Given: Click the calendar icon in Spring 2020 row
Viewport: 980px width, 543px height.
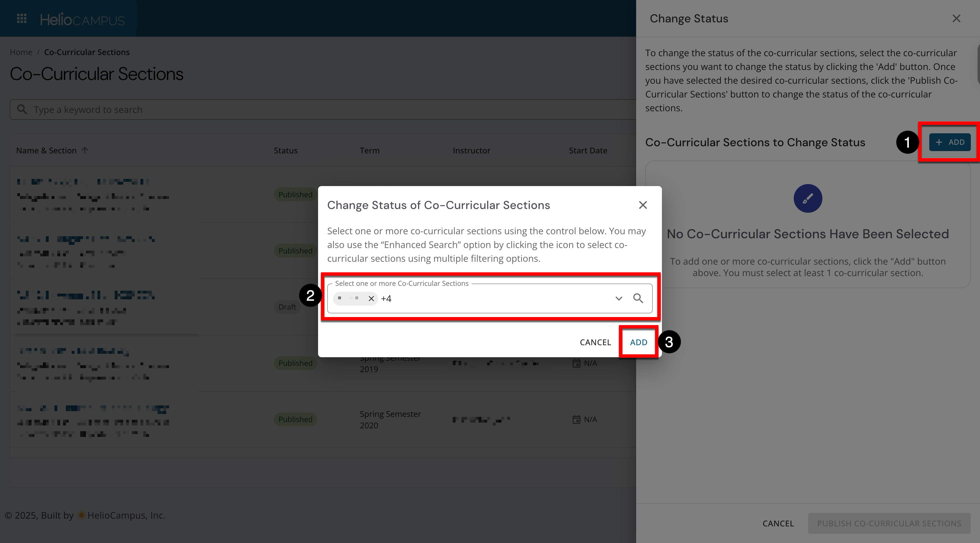Looking at the screenshot, I should 576,419.
